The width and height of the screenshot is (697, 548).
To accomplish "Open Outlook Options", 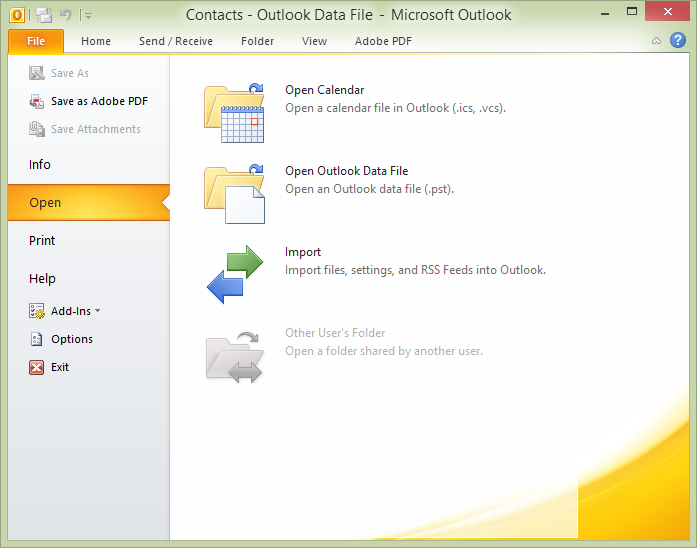I will [x=72, y=339].
